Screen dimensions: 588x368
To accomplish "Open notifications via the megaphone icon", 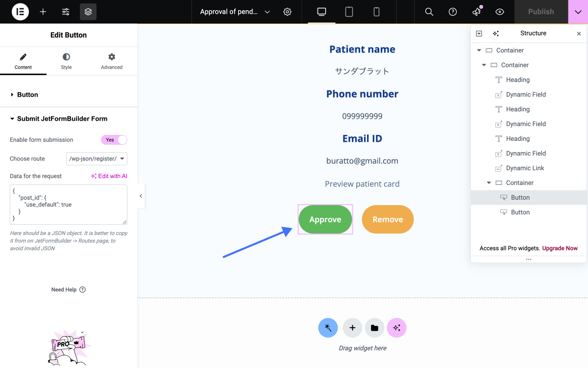I will click(476, 11).
